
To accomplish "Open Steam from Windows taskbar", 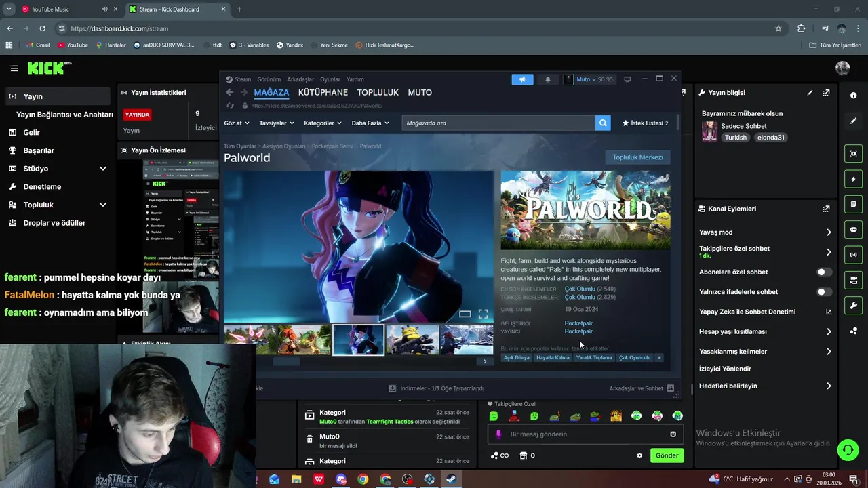I will coord(450,479).
